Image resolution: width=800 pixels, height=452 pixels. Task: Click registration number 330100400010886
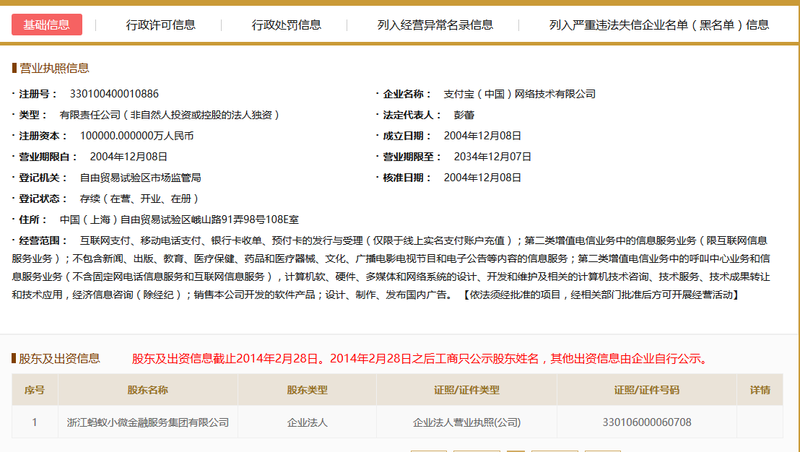[114, 94]
